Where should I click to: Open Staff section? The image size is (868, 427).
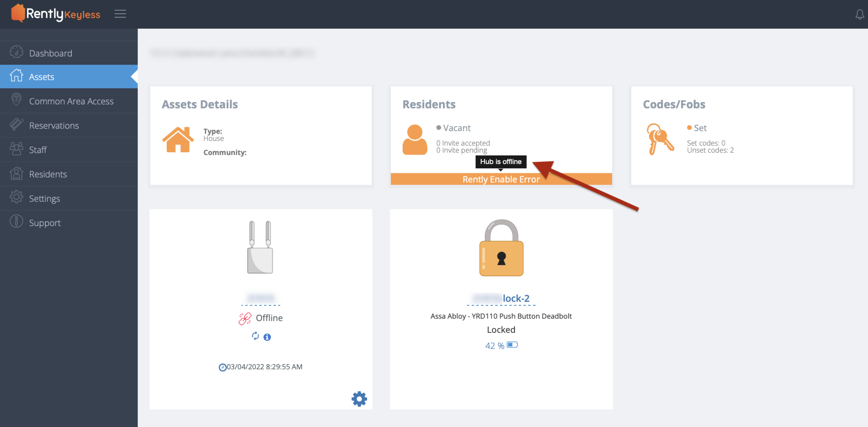coord(69,149)
